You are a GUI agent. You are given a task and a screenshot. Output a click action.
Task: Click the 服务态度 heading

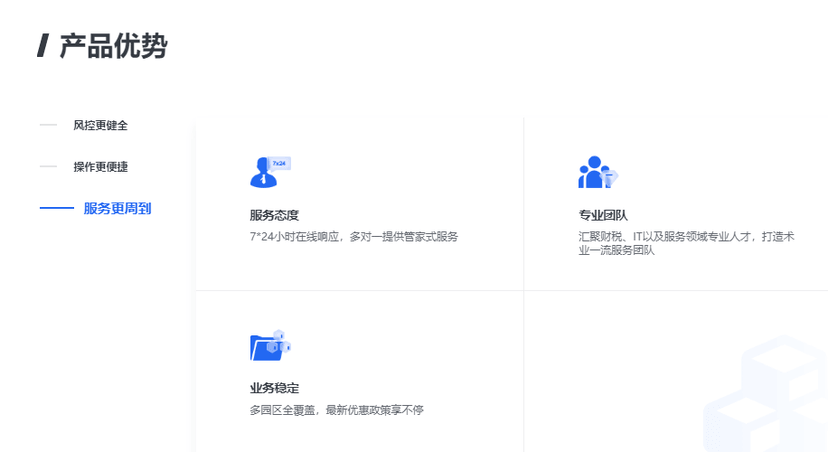click(275, 215)
